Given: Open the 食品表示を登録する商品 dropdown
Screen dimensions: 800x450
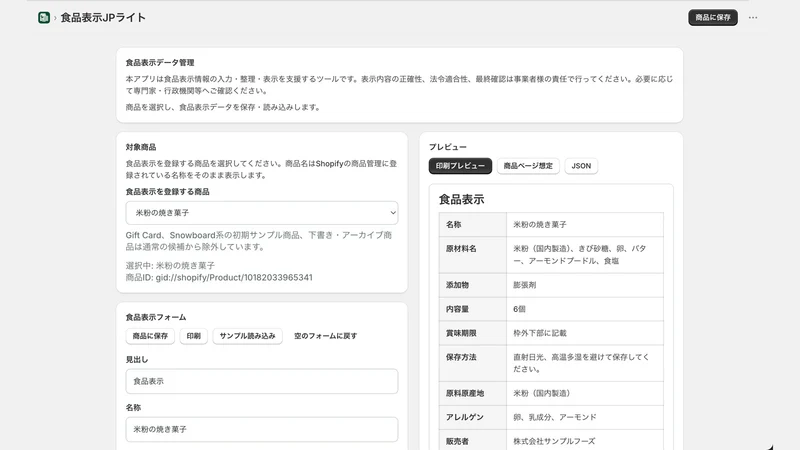Looking at the screenshot, I should [x=262, y=213].
